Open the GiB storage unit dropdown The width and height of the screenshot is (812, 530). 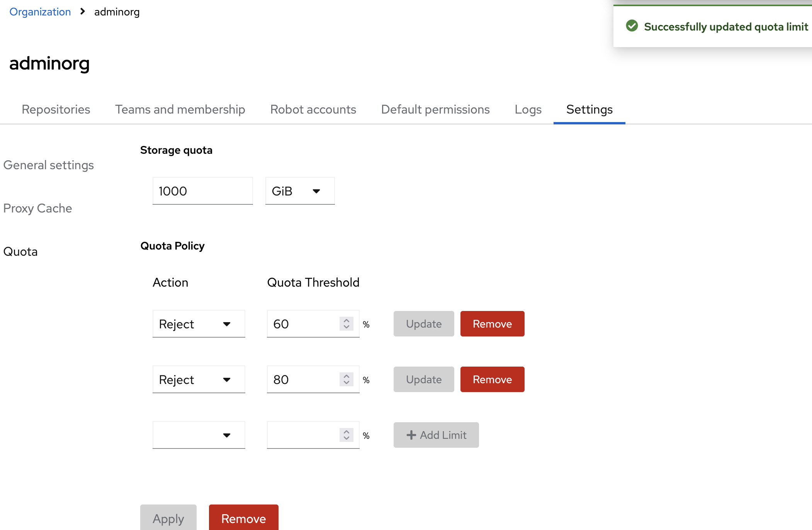(x=300, y=191)
